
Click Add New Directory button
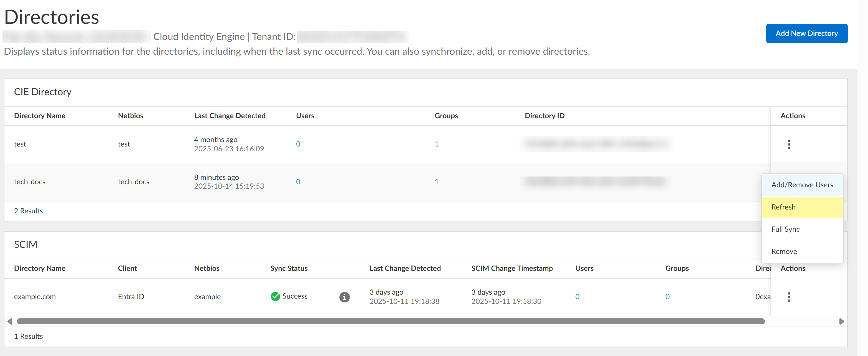(x=806, y=33)
